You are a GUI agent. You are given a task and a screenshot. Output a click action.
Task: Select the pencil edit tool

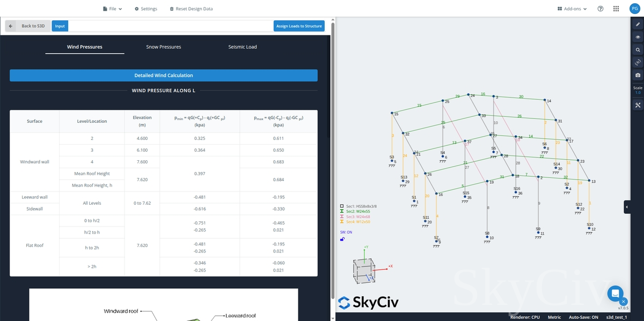pos(638,25)
